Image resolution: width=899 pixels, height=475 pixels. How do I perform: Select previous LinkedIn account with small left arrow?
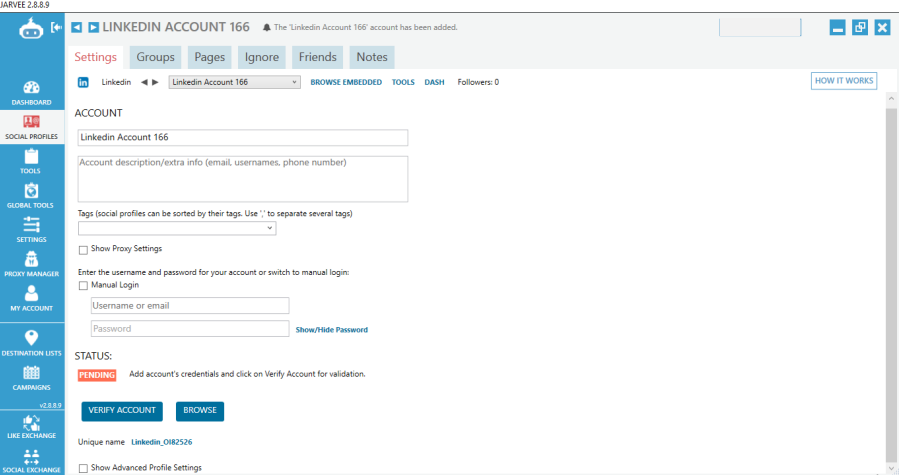click(144, 82)
